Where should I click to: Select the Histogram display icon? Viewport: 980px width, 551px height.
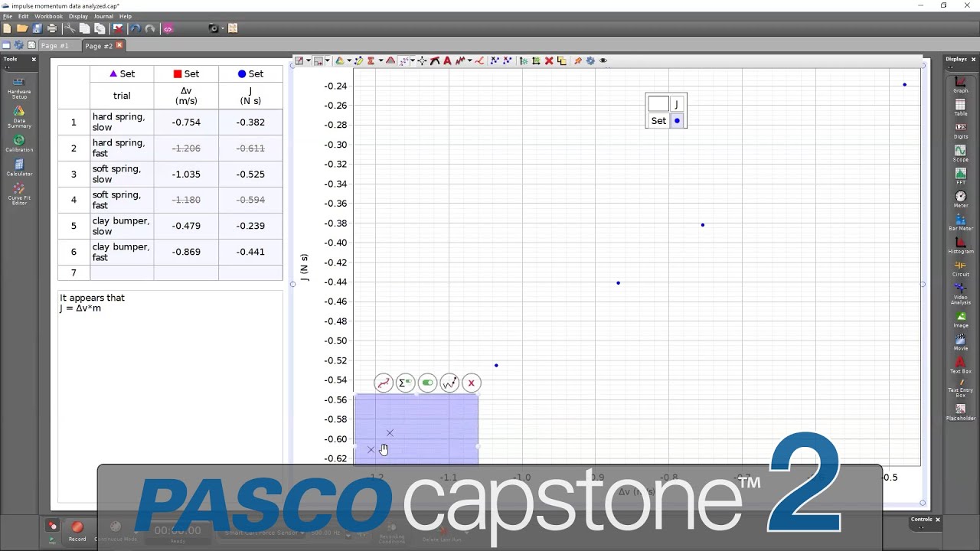pyautogui.click(x=960, y=245)
